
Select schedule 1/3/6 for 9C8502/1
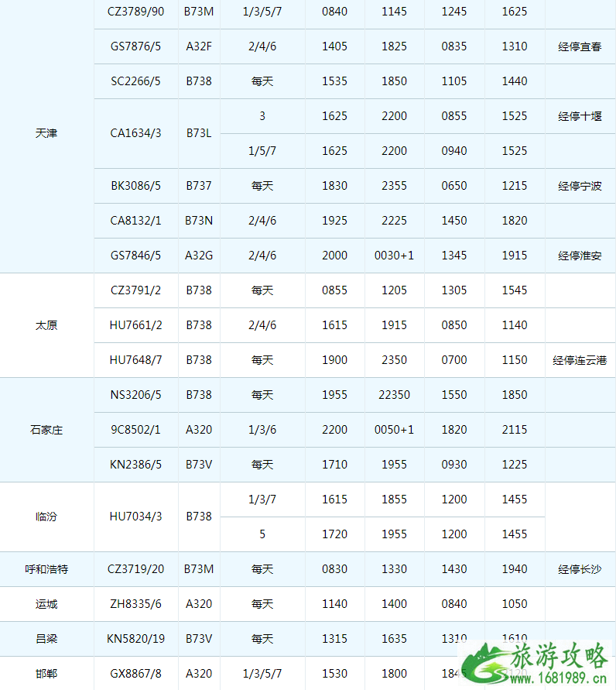coord(262,430)
